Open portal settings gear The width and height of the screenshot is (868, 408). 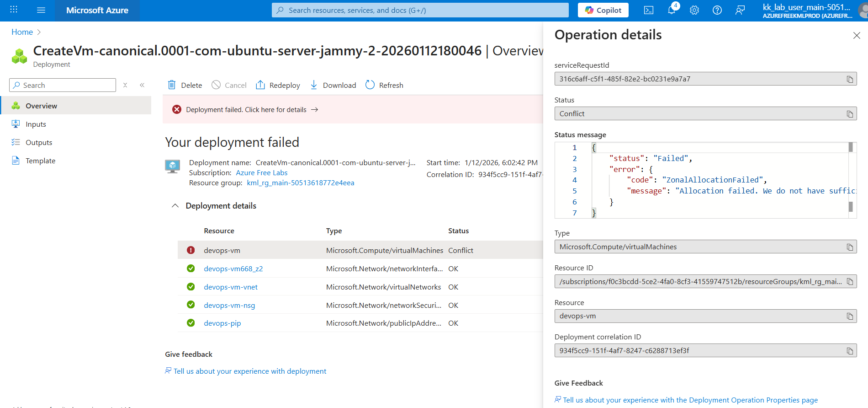pyautogui.click(x=694, y=10)
